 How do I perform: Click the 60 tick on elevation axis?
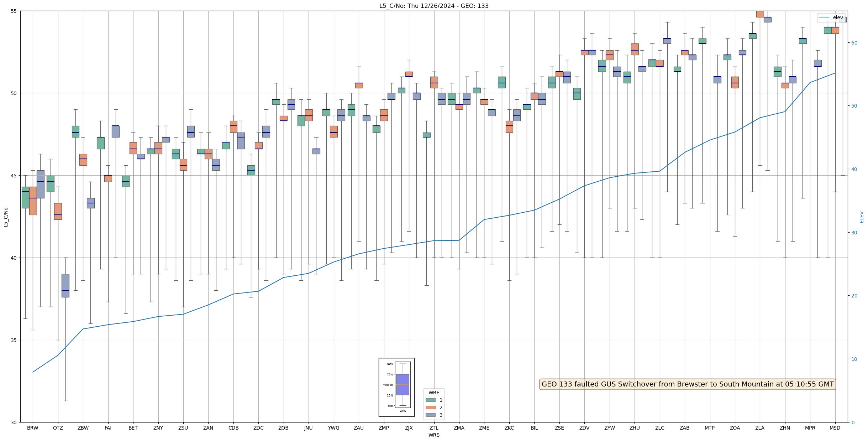pyautogui.click(x=854, y=43)
